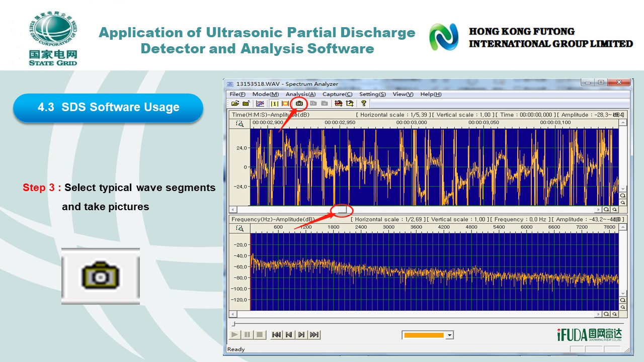Screen dimensions: 644x362
Task: Click the Frequency(Hz)-Amplitude(dB) panel title
Action: click(x=273, y=219)
